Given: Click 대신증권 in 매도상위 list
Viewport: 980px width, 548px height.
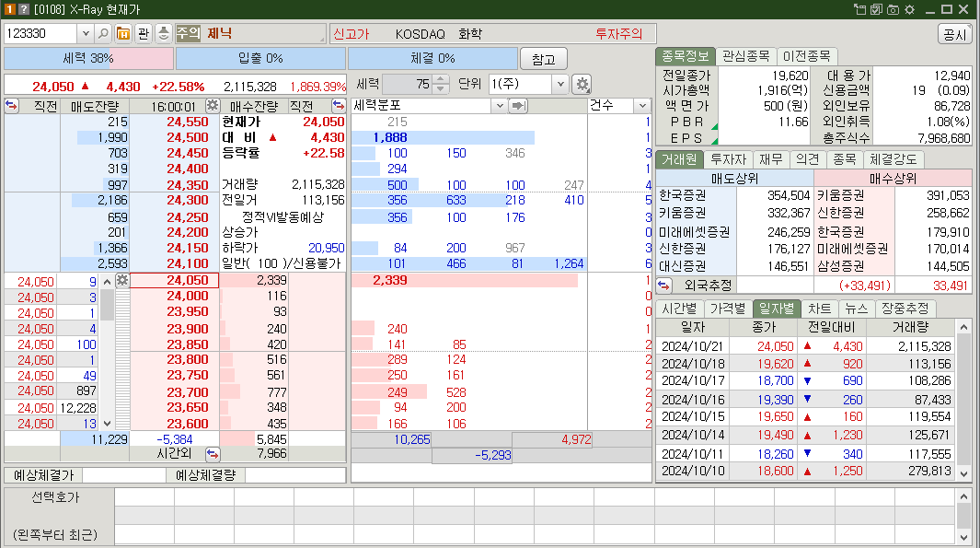Looking at the screenshot, I should click(x=683, y=266).
